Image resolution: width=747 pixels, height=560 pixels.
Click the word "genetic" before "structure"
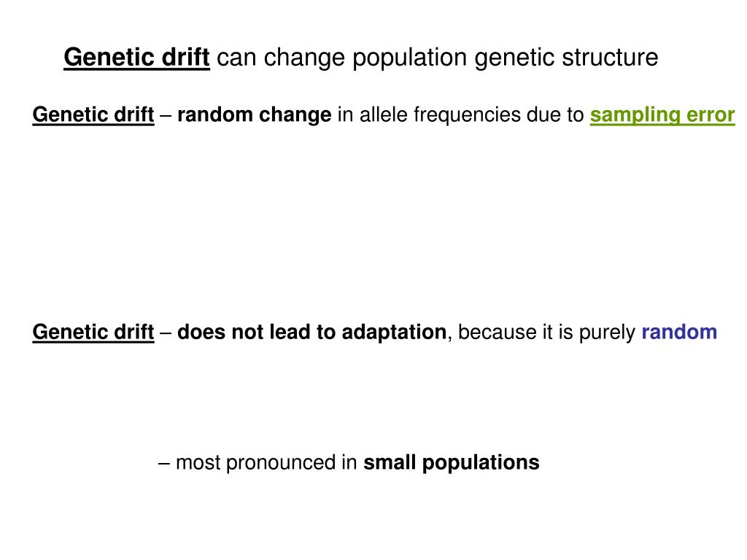[x=514, y=58]
